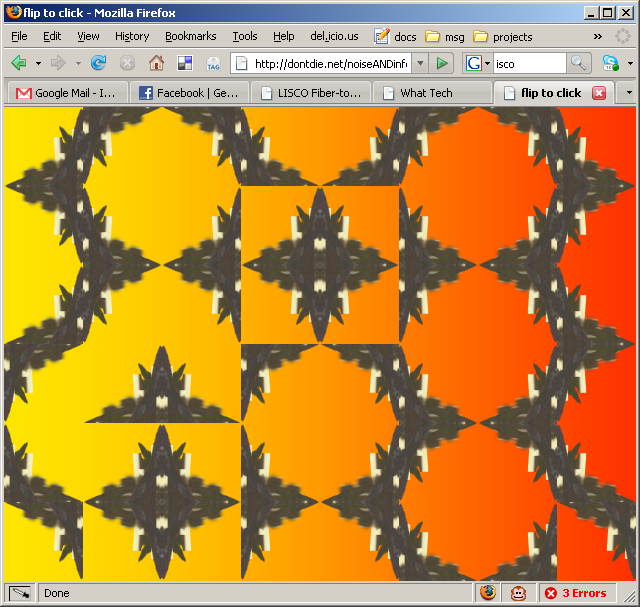The height and width of the screenshot is (607, 640).
Task: Switch to the What Tech tab
Action: (431, 93)
